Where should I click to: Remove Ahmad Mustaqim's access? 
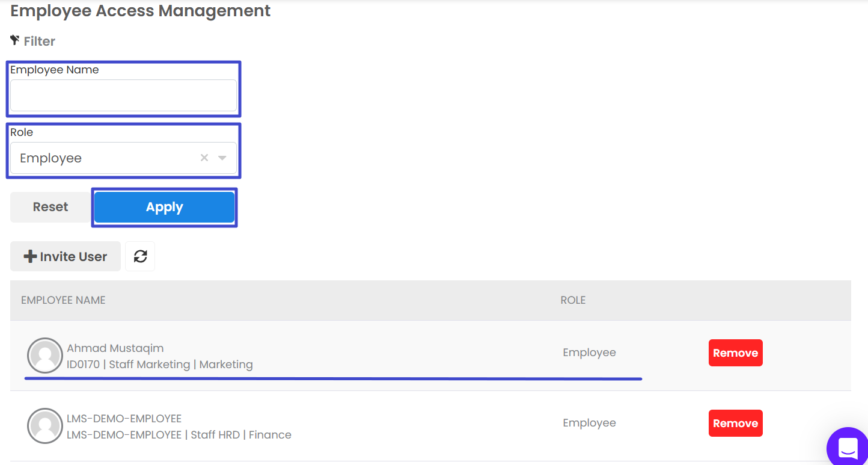point(735,353)
